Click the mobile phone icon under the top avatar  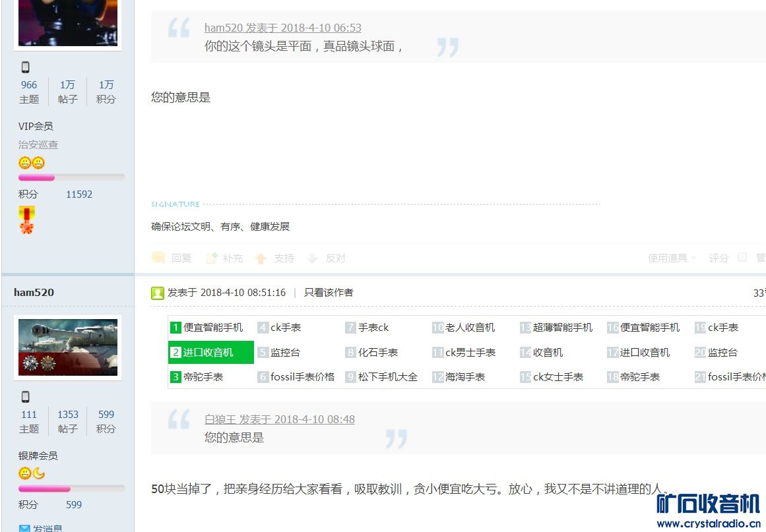26,67
